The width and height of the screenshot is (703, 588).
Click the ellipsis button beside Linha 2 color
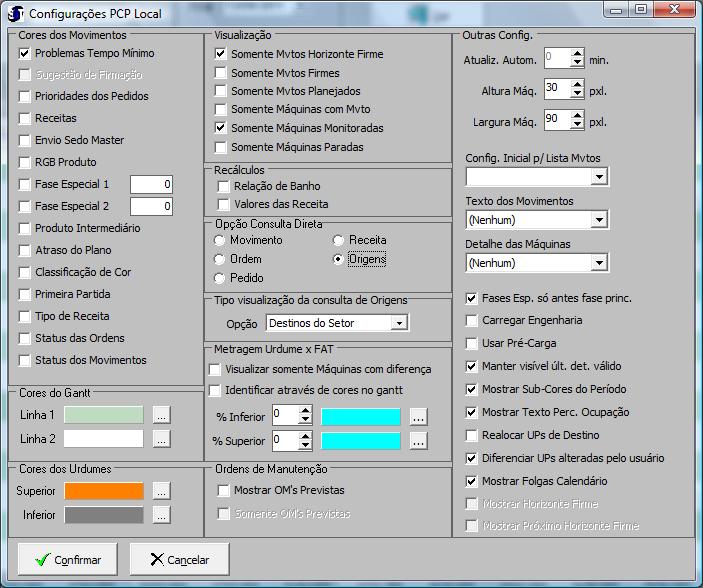(x=161, y=439)
